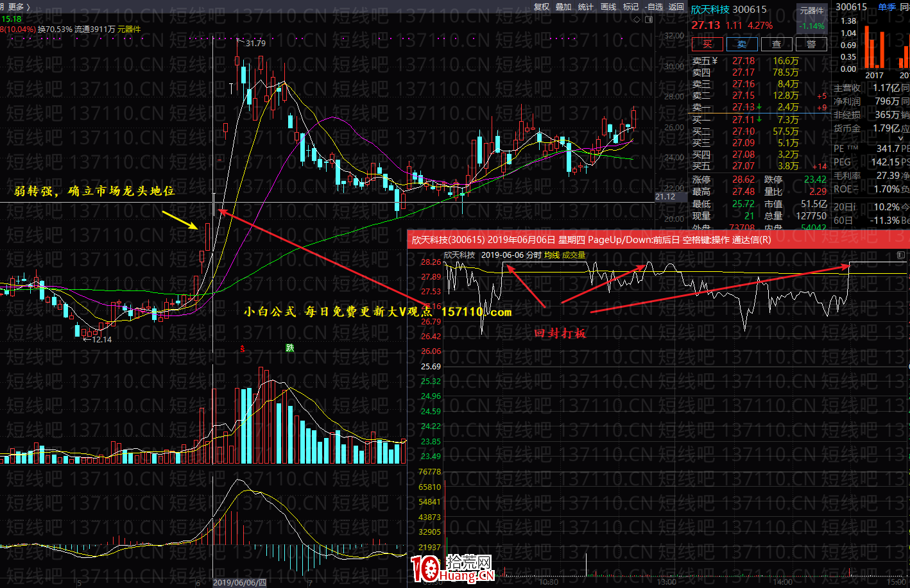Screen dimensions: 910x588
Task: Click the 2019-06-06 date in popup header
Action: tap(502, 255)
